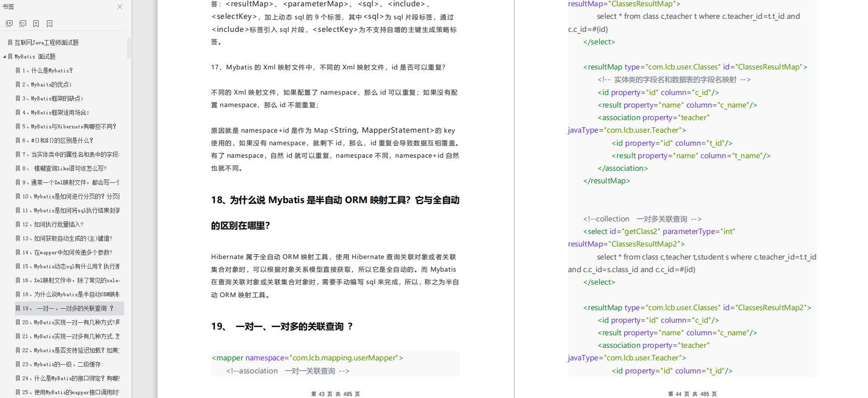Viewport: 868px width, 398px height.
Task: Click resultMap line with id ClassesResultMap2
Action: coord(697,307)
